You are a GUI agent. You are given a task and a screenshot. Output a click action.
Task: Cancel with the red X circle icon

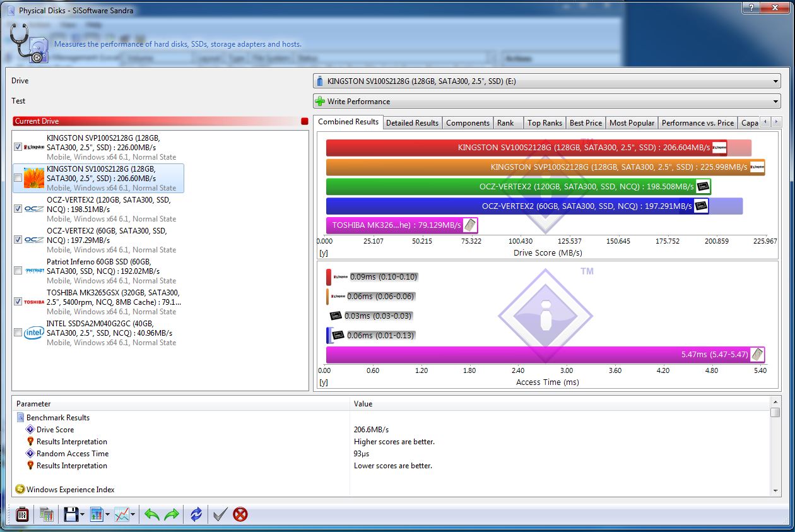point(240,514)
